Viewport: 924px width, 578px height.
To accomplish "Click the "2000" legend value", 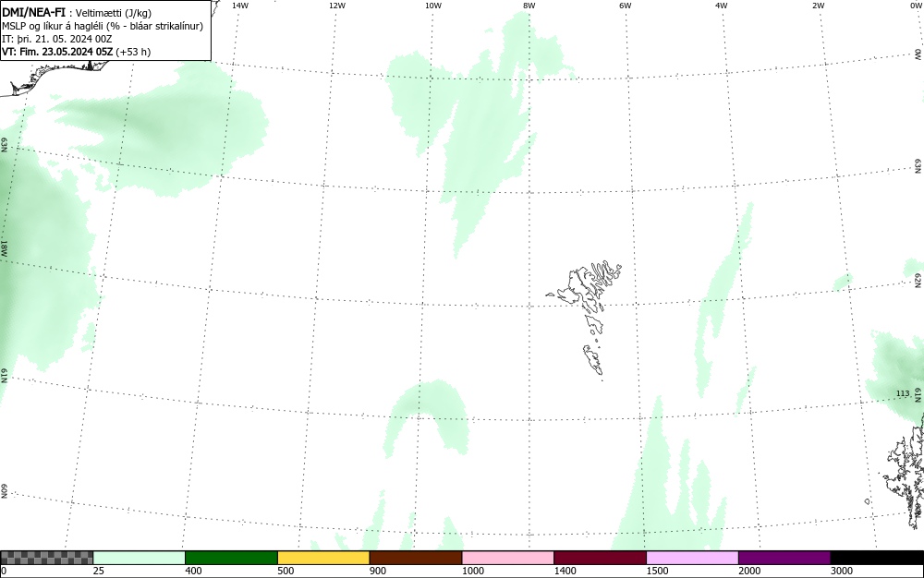I will pyautogui.click(x=749, y=571).
